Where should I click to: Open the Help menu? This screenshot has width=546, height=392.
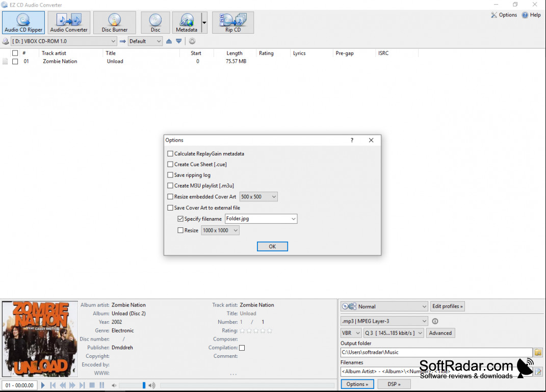pos(531,15)
